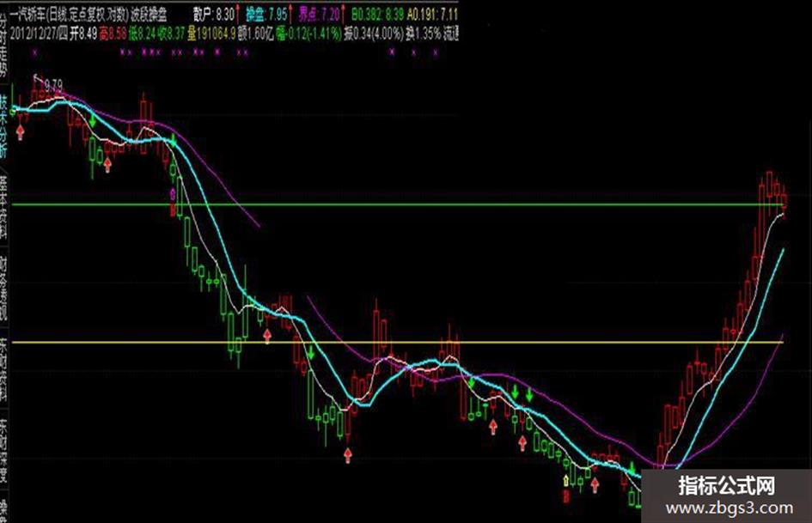The height and width of the screenshot is (523, 812).
Task: Click the red B marker below yellow arrow
Action: click(x=566, y=497)
